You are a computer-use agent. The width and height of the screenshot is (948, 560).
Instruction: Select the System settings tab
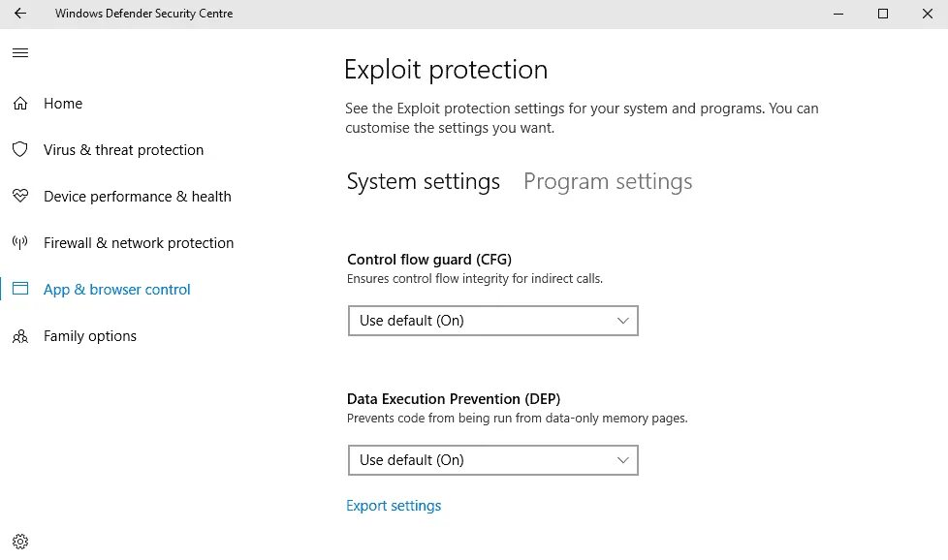(424, 182)
